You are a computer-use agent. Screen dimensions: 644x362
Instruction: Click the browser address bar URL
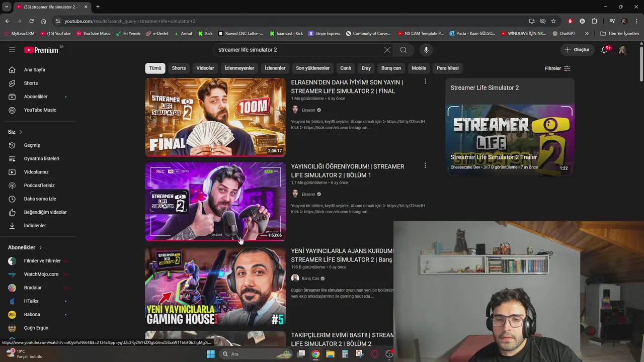click(130, 21)
